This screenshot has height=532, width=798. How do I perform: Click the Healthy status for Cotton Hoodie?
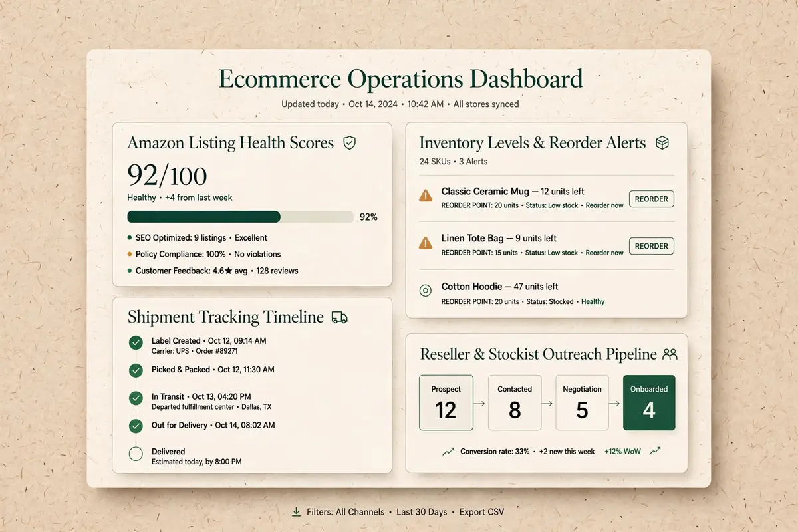tap(593, 301)
